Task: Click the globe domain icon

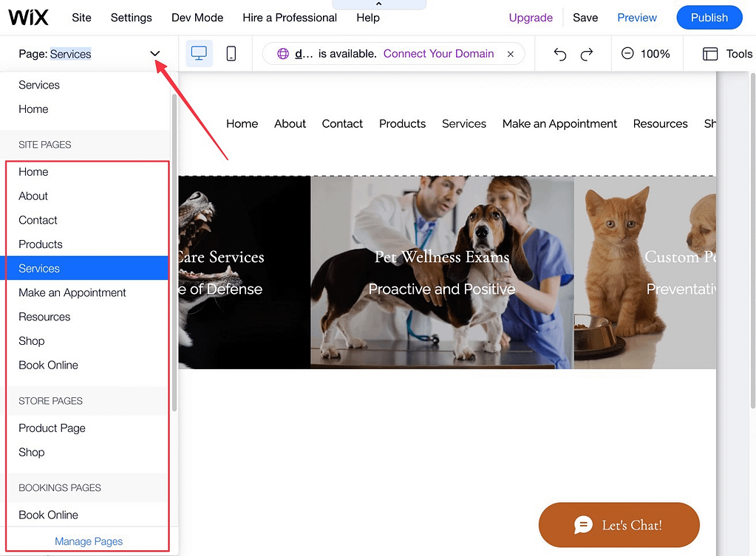Action: pyautogui.click(x=283, y=53)
